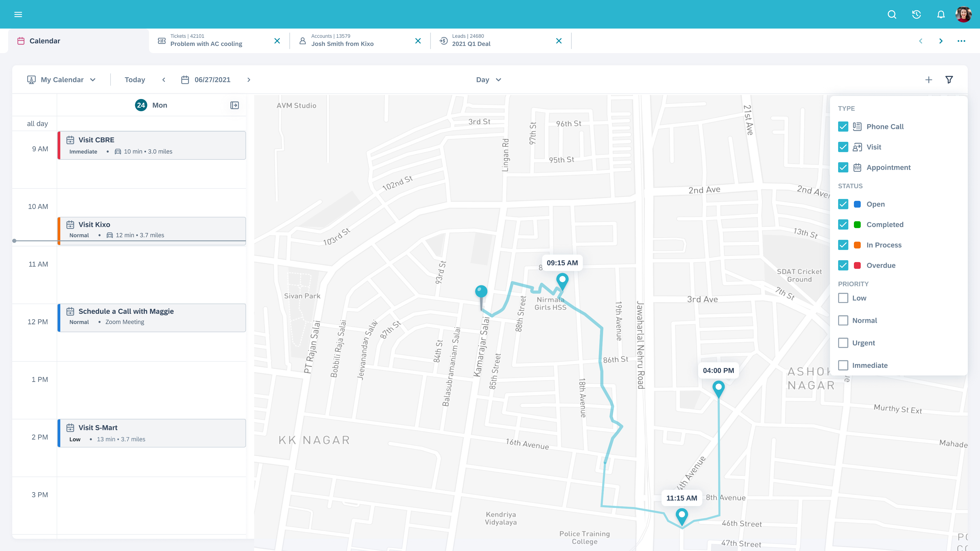980x551 pixels.
Task: Click the filter funnel icon
Action: click(949, 79)
